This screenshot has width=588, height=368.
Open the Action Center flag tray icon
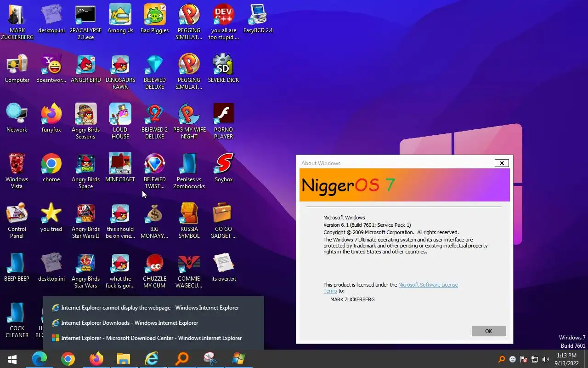click(524, 359)
